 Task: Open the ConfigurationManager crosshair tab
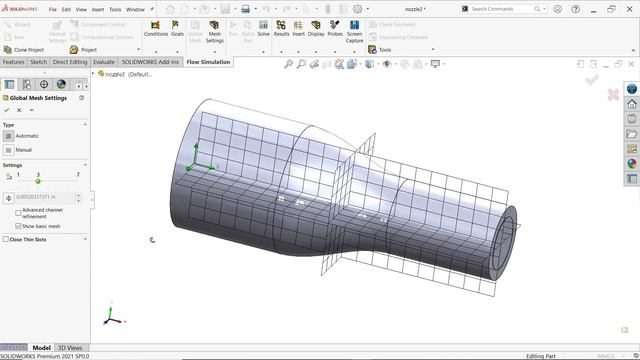(44, 84)
